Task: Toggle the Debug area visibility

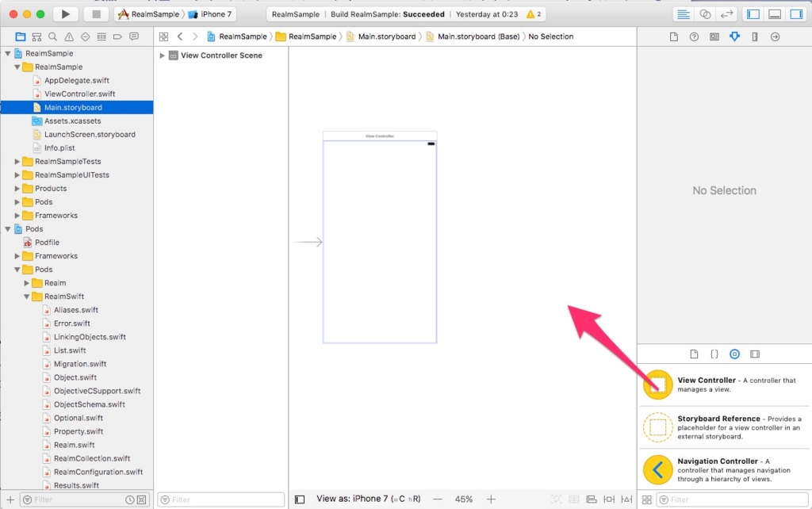Action: coord(775,14)
